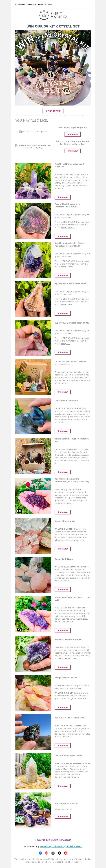Open the Learn Crystal Healing, Reiki & More link
The image size is (106, 868).
tap(61, 846)
